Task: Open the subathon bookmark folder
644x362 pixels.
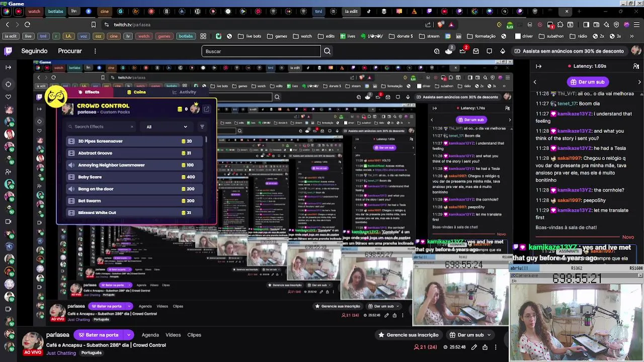Action: [x=551, y=36]
